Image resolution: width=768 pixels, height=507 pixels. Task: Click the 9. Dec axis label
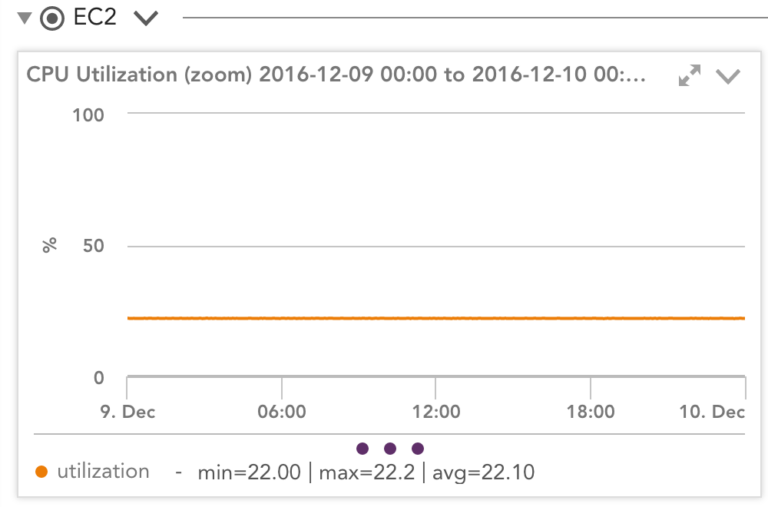pos(127,411)
